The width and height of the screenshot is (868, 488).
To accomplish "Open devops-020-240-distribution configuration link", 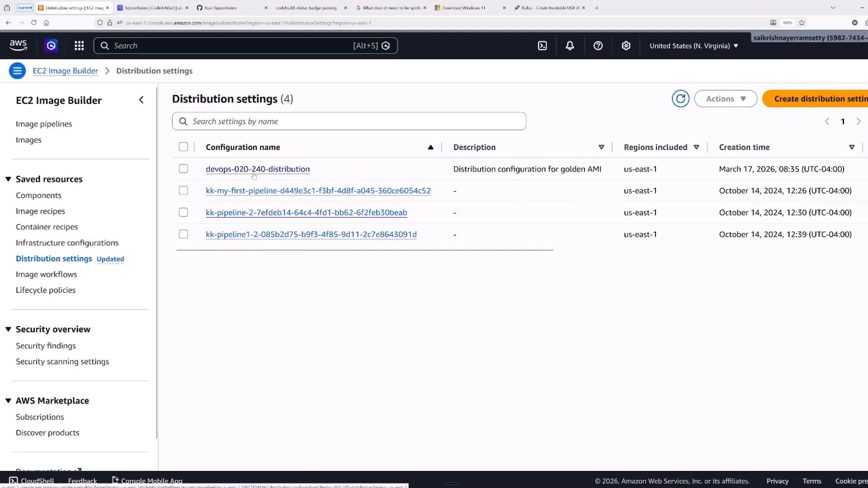I will 258,169.
